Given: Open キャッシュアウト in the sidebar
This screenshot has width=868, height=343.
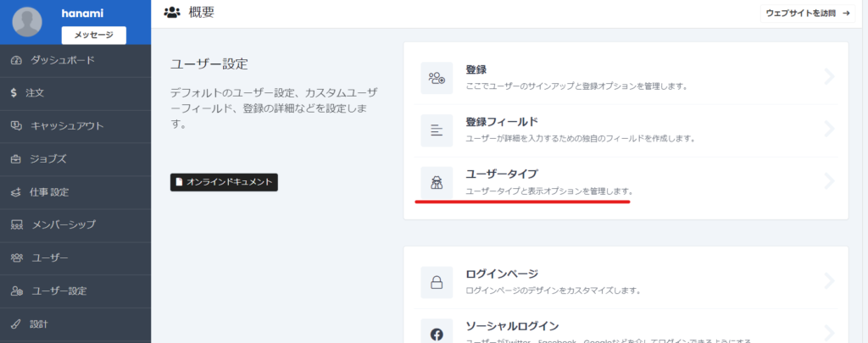Looking at the screenshot, I should pos(67,125).
